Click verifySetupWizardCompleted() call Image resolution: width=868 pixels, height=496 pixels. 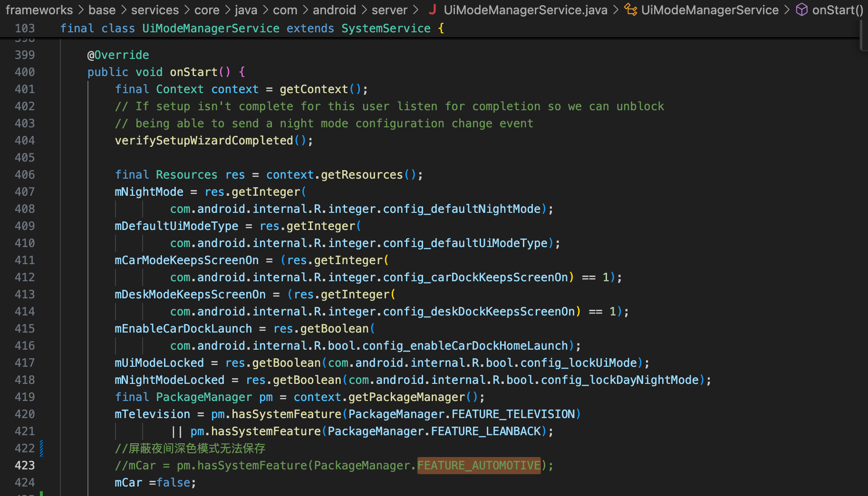click(x=211, y=141)
